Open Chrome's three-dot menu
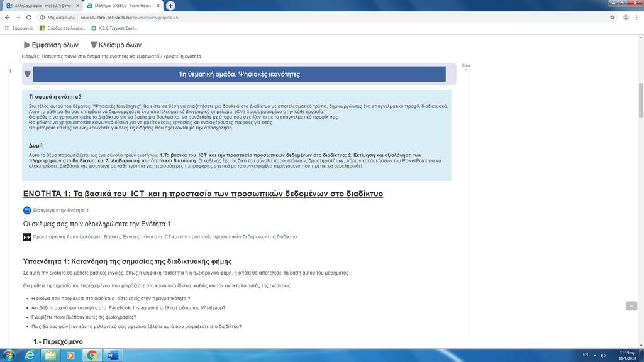This screenshot has height=362, width=644. click(636, 18)
